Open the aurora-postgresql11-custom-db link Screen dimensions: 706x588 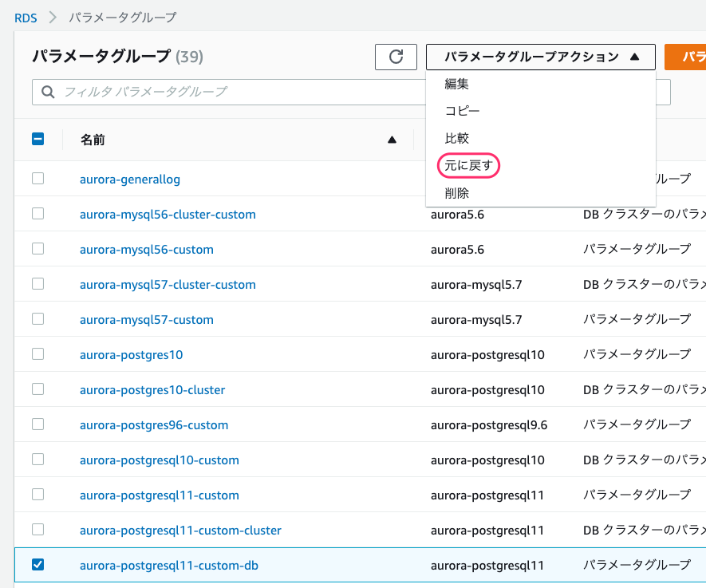(169, 566)
